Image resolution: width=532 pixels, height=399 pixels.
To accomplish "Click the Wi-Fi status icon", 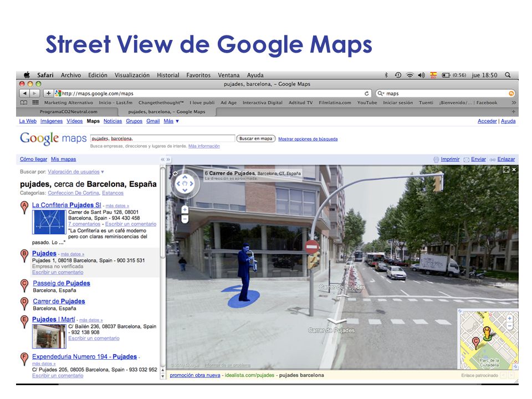I will click(x=410, y=75).
